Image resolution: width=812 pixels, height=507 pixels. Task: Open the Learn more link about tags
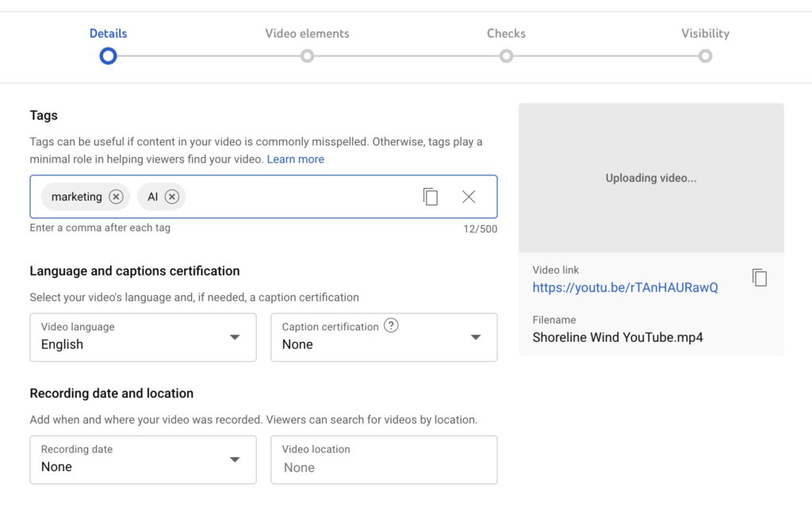pos(296,159)
